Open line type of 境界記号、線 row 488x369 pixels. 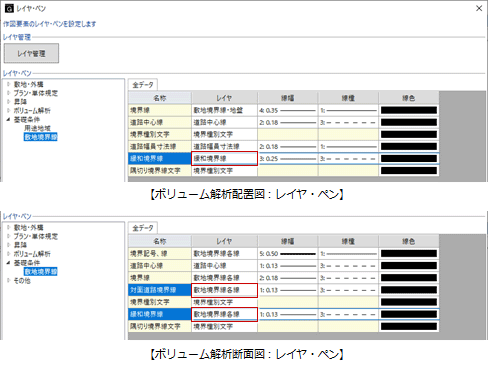348,254
